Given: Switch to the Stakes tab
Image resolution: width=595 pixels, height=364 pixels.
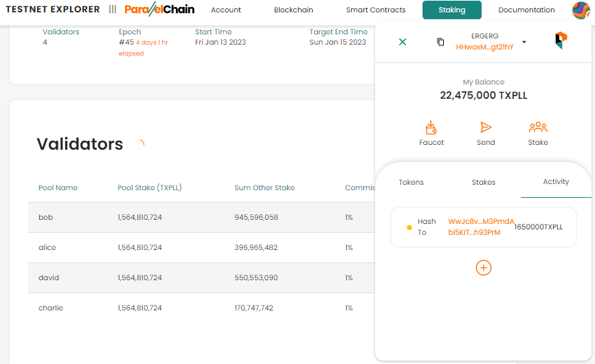Looking at the screenshot, I should click(484, 182).
